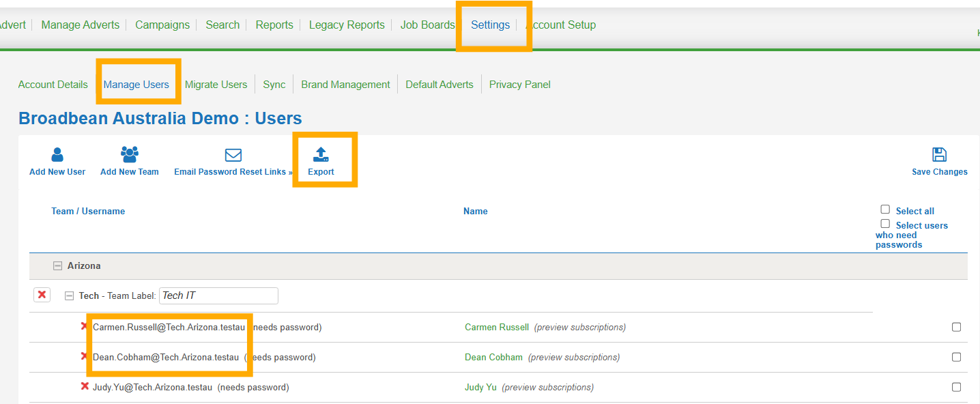This screenshot has height=404, width=980.
Task: Remove user Carmen.Russell with red X
Action: tap(85, 326)
